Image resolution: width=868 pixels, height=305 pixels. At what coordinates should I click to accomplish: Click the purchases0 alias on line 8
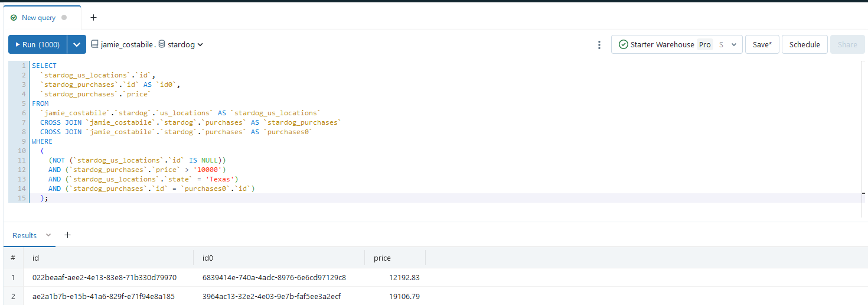coord(286,132)
